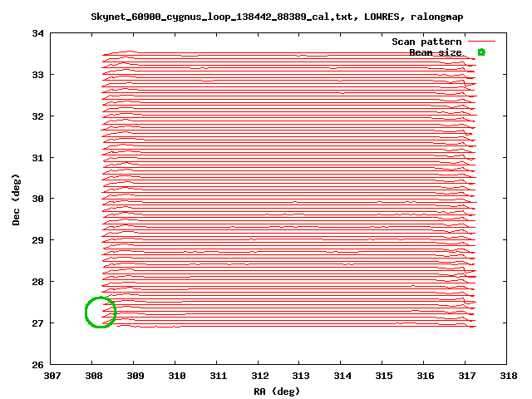532x399 pixels.
Task: Click the RA axis tick label 315
Action: tap(384, 376)
